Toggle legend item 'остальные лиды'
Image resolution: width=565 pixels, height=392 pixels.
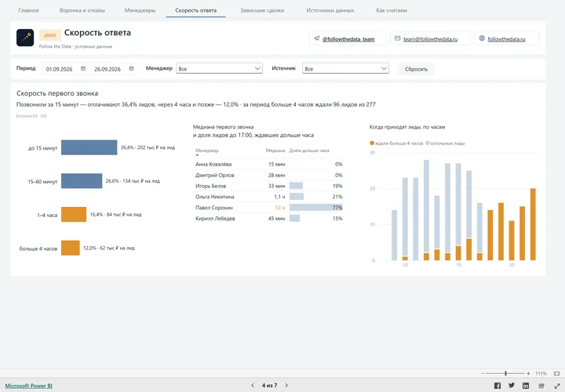point(446,143)
